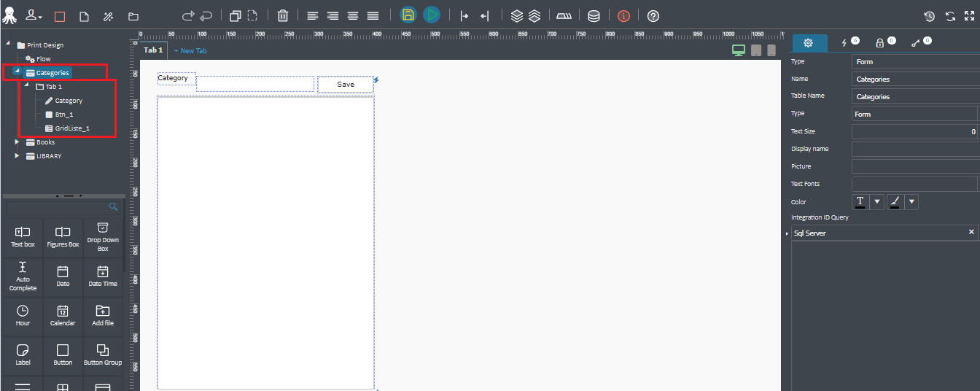Screen dimensions: 980x391
Task: Click the refresh sync icon
Action: 950,16
